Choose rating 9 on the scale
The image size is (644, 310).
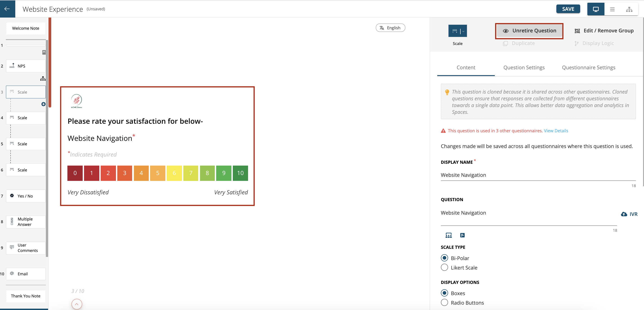224,173
